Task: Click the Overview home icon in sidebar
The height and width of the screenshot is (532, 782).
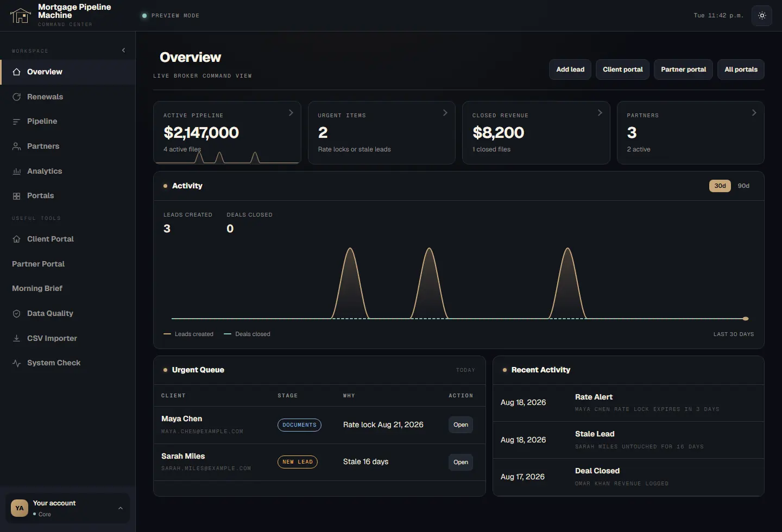Action: click(16, 72)
